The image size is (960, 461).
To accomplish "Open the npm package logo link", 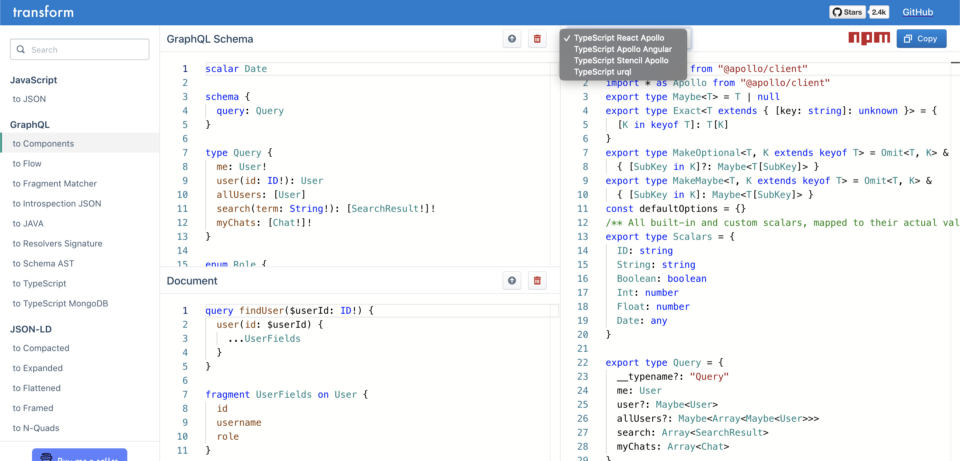I will (869, 38).
